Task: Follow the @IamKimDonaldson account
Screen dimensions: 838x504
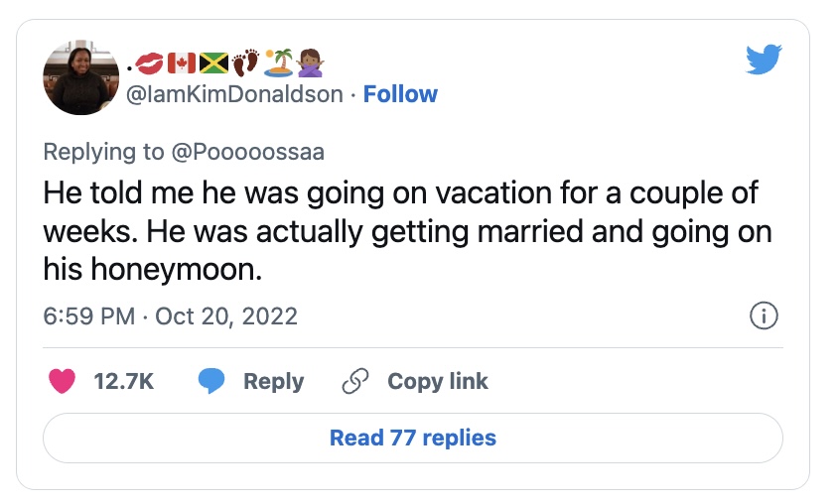Action: [400, 94]
